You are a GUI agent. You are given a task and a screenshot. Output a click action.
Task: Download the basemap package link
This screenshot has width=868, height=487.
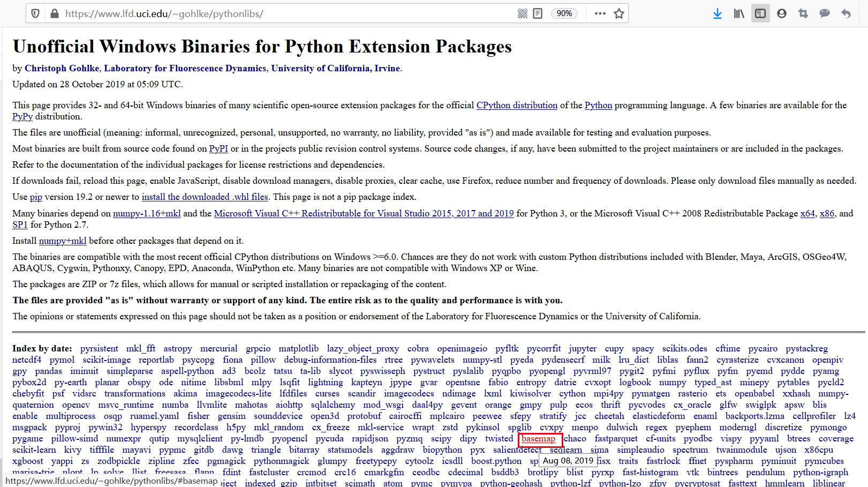click(540, 439)
